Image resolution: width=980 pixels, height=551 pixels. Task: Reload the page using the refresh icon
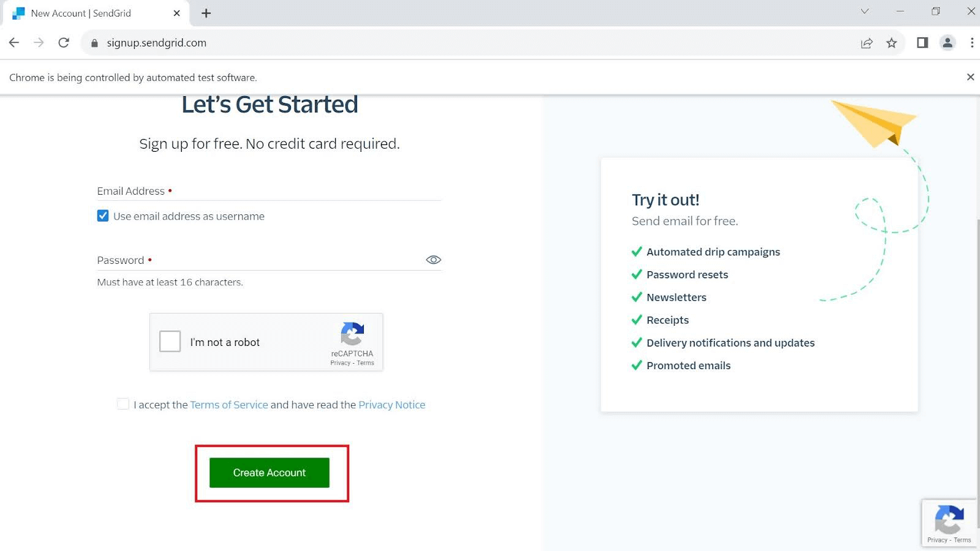(x=63, y=42)
